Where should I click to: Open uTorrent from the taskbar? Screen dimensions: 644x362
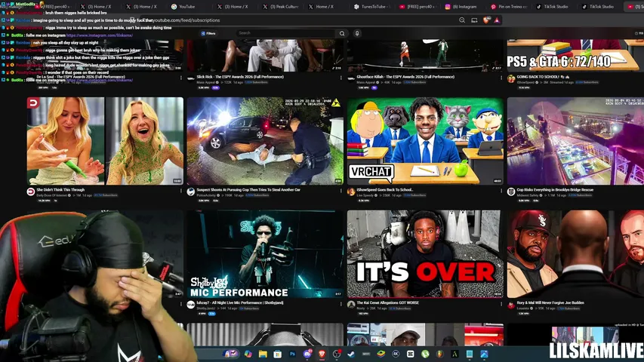[425, 354]
